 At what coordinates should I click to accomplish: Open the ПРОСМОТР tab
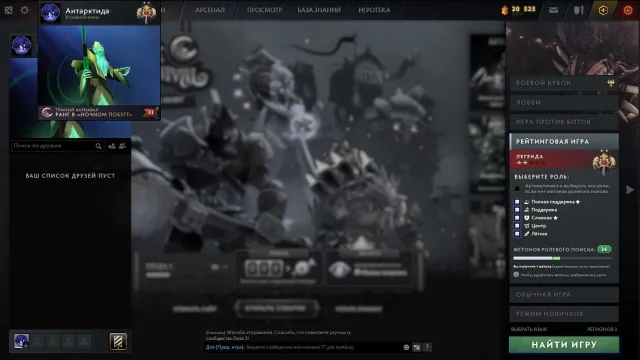coord(264,10)
